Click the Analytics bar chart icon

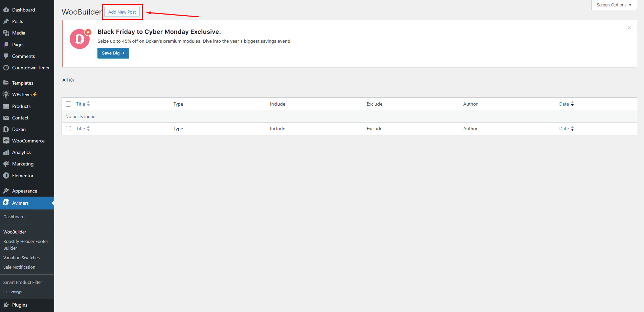click(6, 152)
